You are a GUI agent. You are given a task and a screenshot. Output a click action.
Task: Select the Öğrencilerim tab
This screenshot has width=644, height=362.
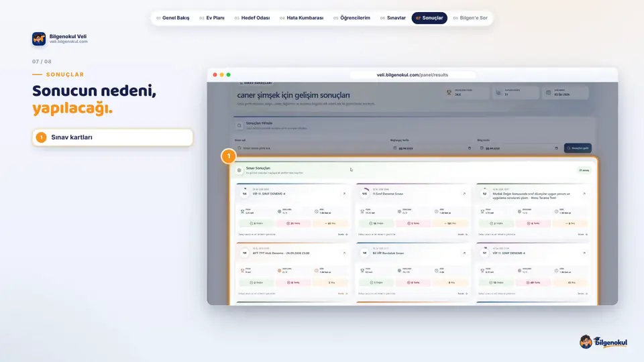(x=352, y=18)
